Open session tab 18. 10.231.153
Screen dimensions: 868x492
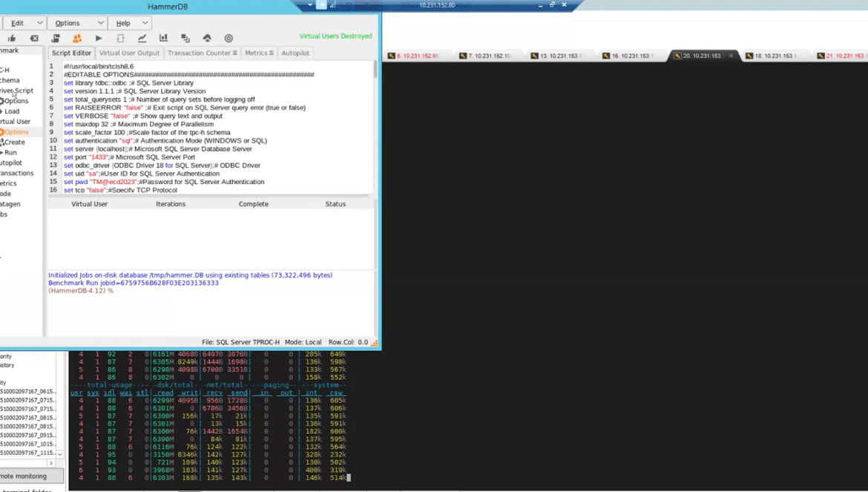pos(775,56)
